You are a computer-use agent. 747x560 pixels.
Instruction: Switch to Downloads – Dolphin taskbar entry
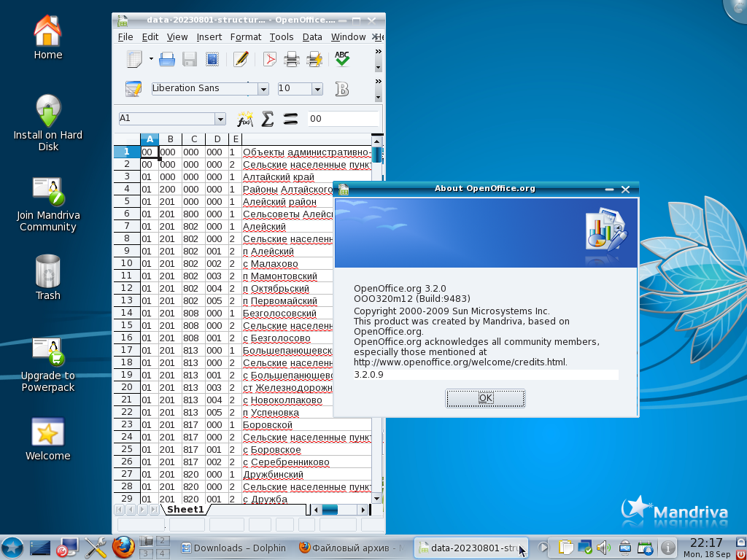[234, 548]
